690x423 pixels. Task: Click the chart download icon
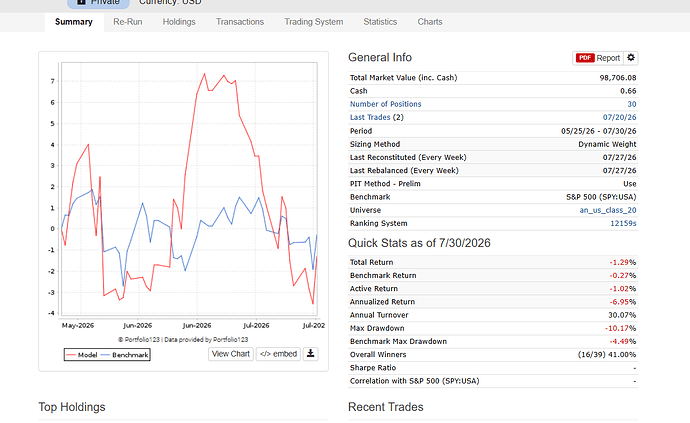click(310, 354)
